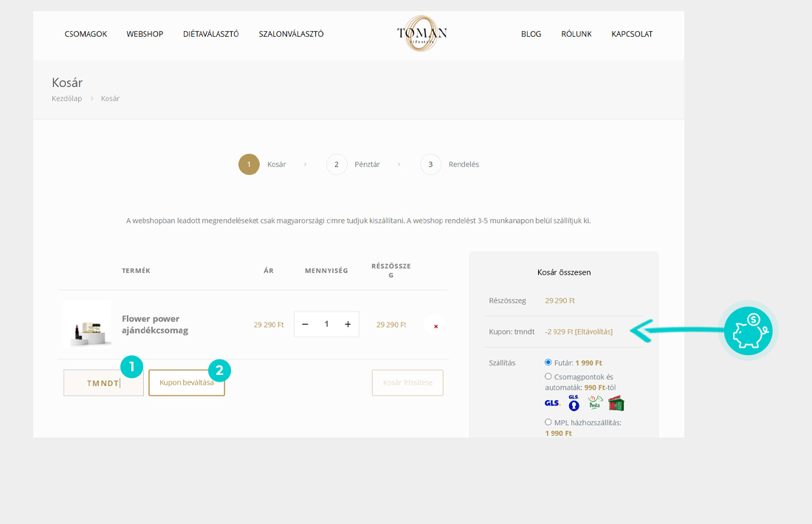
Task: Click the GLS courier logo icon
Action: pos(552,403)
